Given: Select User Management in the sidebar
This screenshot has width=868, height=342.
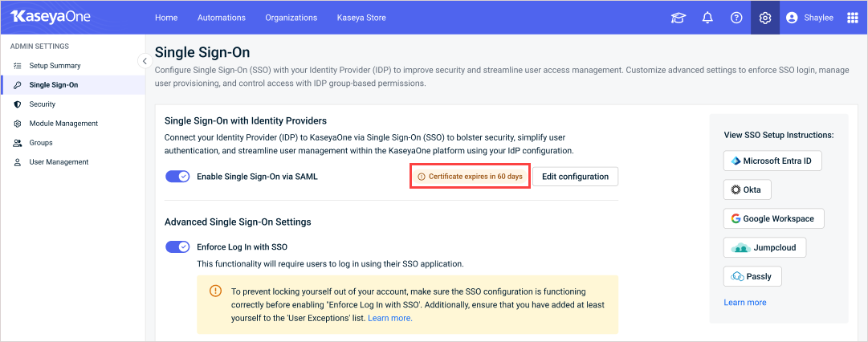Looking at the screenshot, I should coord(59,162).
